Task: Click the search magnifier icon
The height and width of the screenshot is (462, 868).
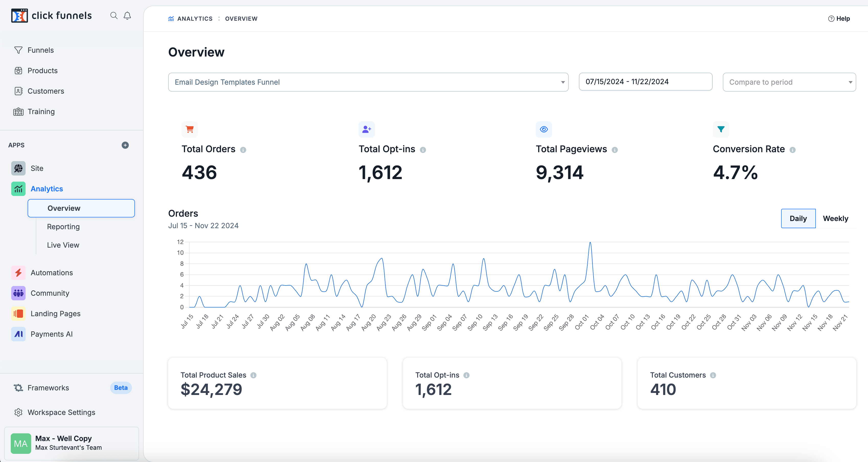Action: 114,16
